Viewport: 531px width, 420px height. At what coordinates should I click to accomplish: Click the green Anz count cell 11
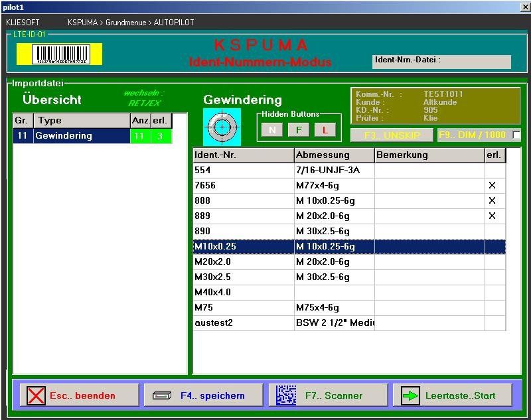[x=139, y=136]
